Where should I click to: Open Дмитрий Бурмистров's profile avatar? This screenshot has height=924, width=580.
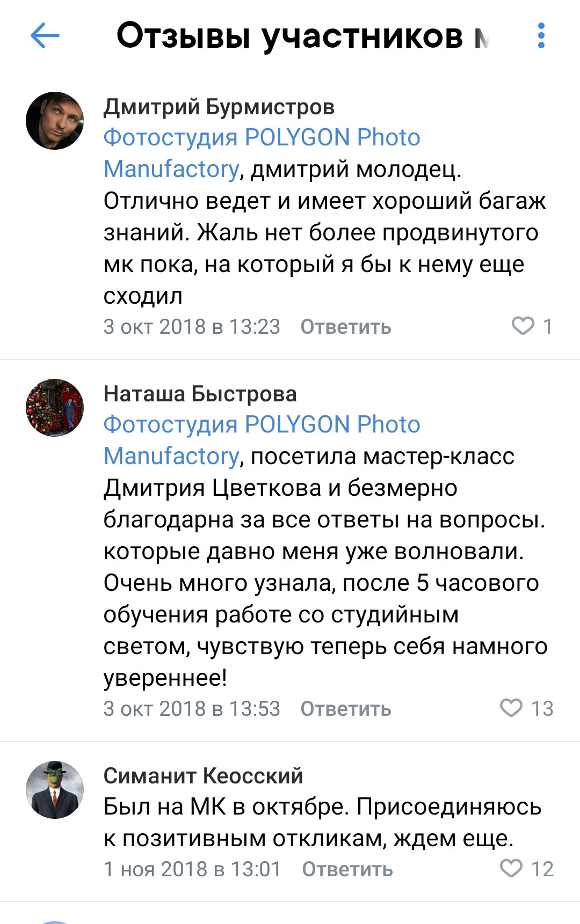(x=56, y=121)
